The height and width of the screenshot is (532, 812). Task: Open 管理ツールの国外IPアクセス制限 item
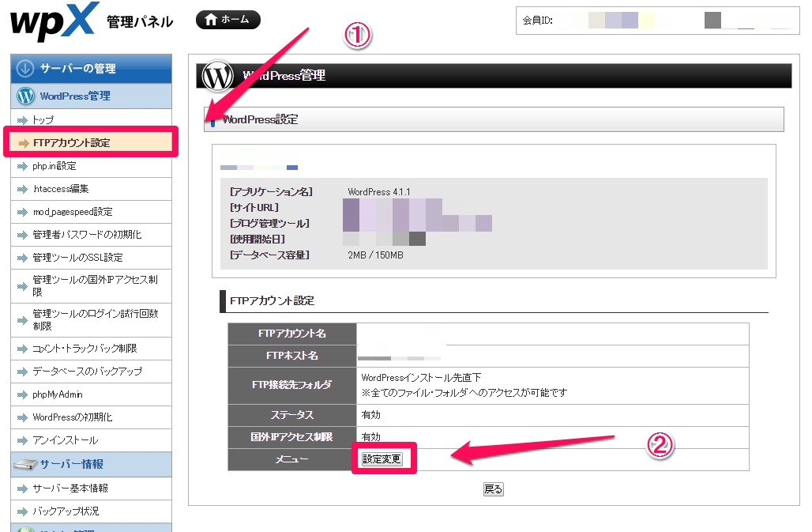[x=91, y=286]
